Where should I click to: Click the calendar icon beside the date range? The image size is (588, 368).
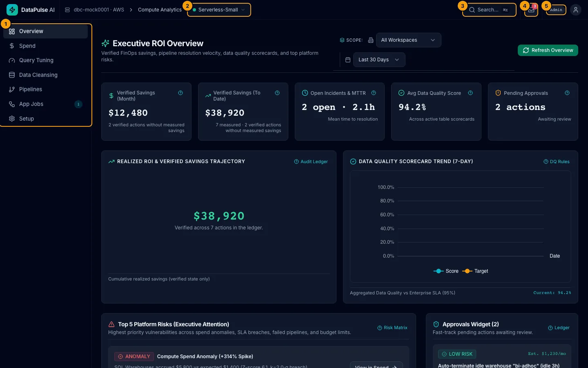tap(348, 60)
